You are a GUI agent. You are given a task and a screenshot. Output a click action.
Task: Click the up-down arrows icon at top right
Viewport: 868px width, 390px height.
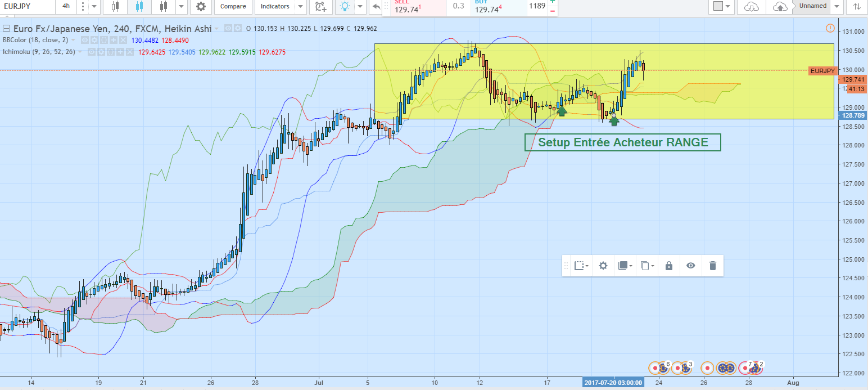pyautogui.click(x=856, y=6)
